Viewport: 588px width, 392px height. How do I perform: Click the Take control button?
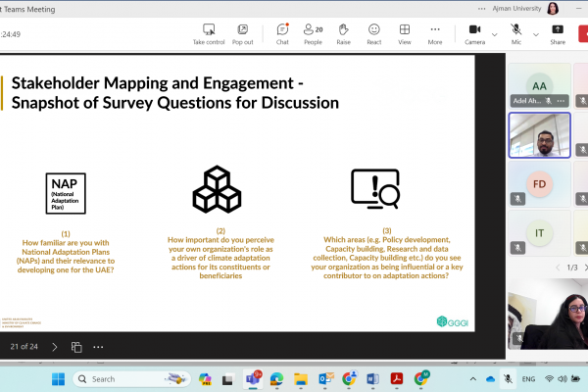pos(208,33)
